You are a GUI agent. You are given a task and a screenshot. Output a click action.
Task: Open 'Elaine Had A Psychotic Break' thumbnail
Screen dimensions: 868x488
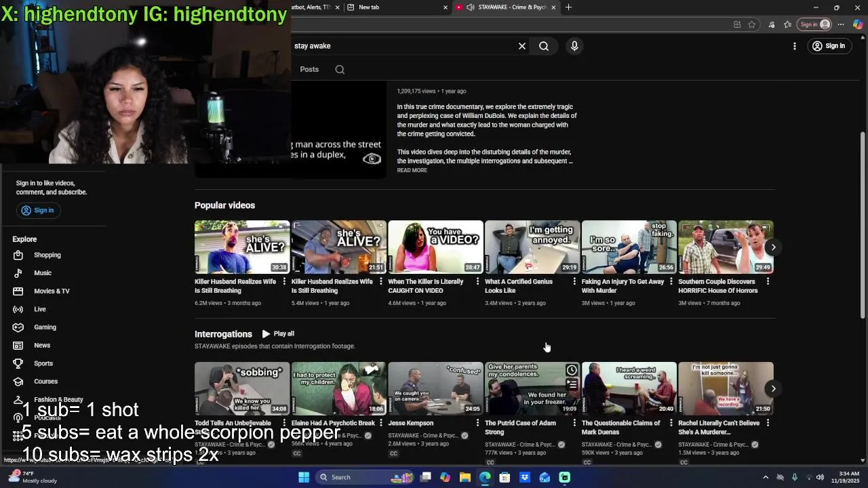pyautogui.click(x=338, y=388)
